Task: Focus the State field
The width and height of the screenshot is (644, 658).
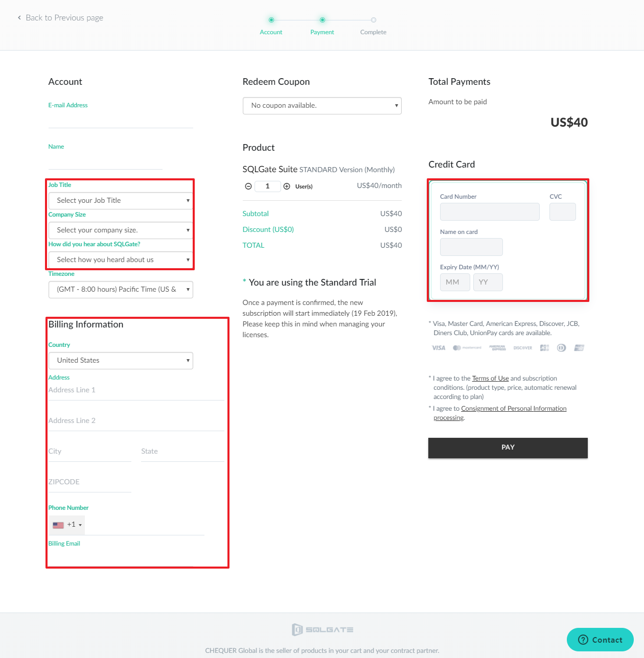Action: [x=183, y=452]
